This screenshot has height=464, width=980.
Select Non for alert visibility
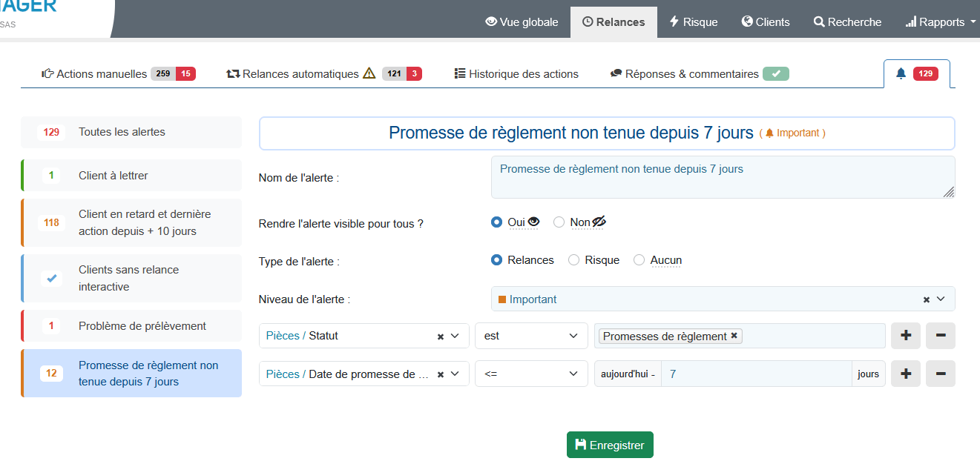click(x=559, y=222)
